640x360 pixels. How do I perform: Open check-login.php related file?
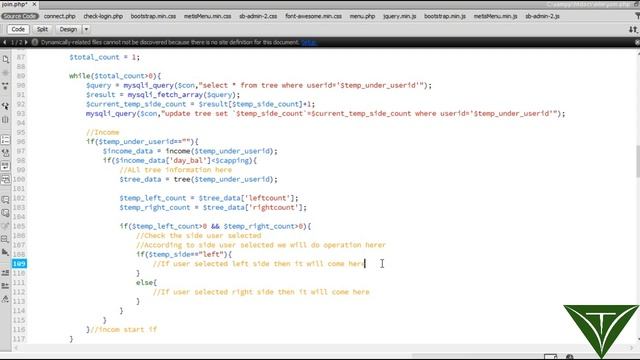point(103,16)
